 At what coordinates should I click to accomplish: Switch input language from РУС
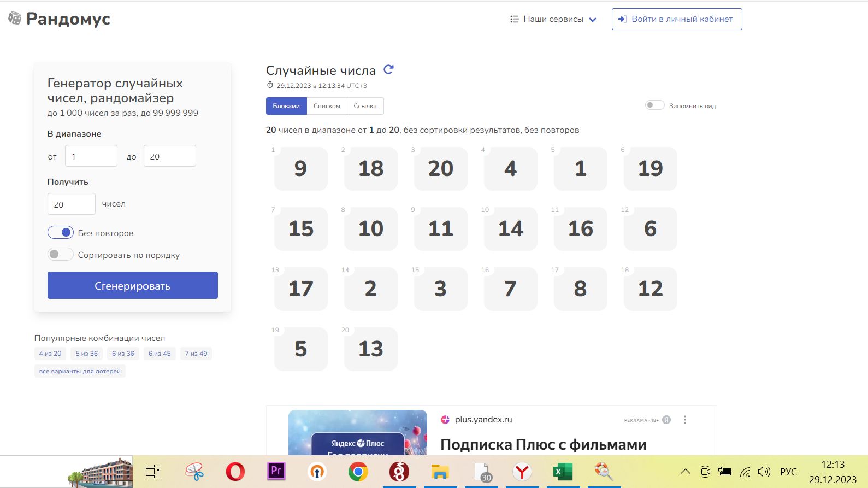click(x=788, y=472)
